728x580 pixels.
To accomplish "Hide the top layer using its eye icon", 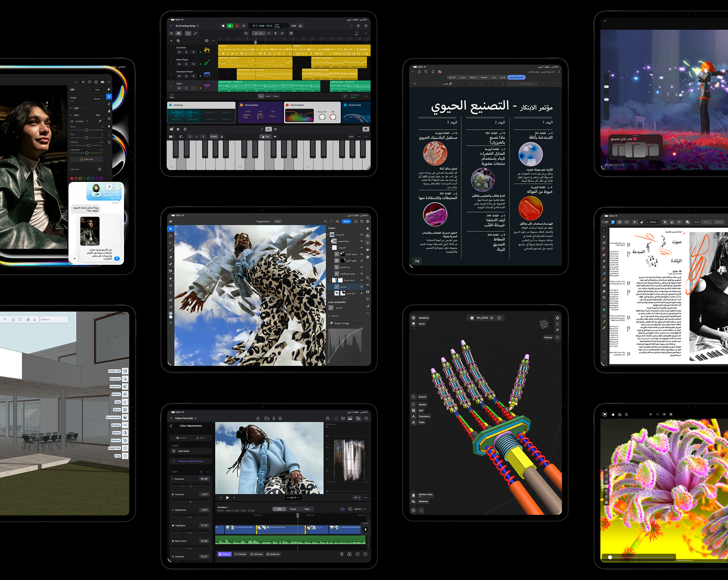I will (x=361, y=235).
